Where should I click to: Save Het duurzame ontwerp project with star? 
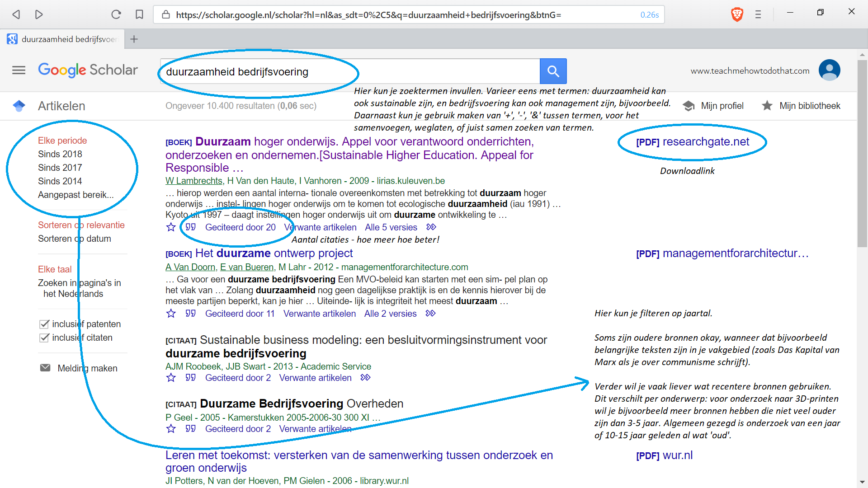click(171, 314)
